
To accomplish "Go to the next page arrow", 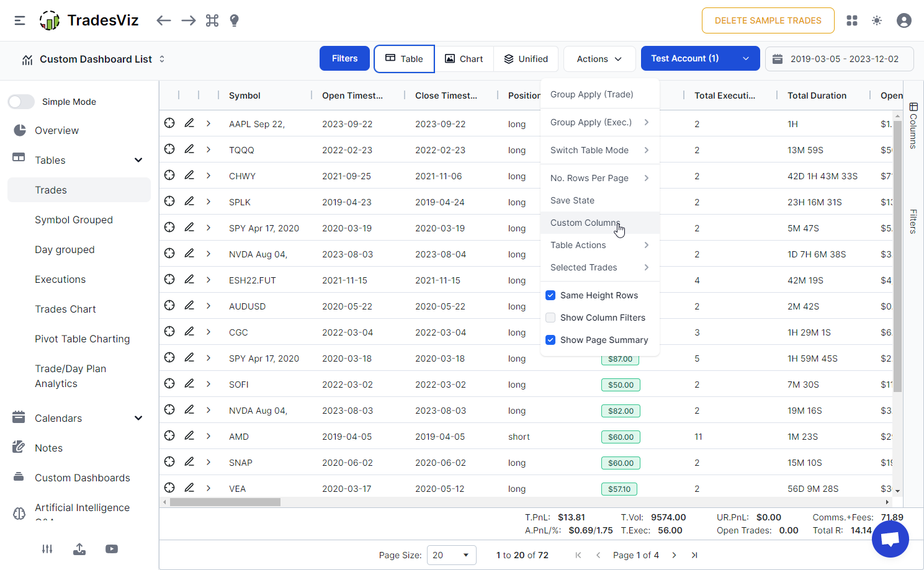I will (x=674, y=555).
